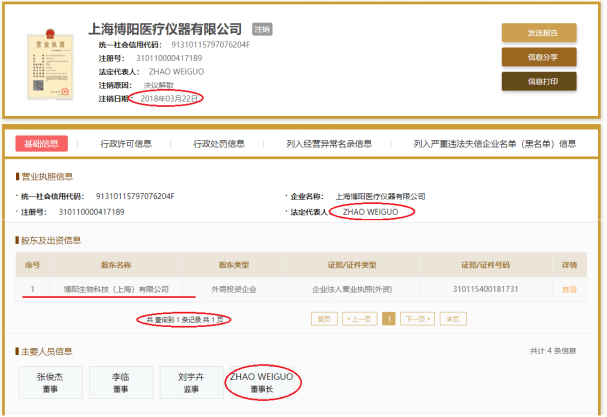Click the 主要人员信息 section heading
607x417 pixels.
(x=46, y=352)
